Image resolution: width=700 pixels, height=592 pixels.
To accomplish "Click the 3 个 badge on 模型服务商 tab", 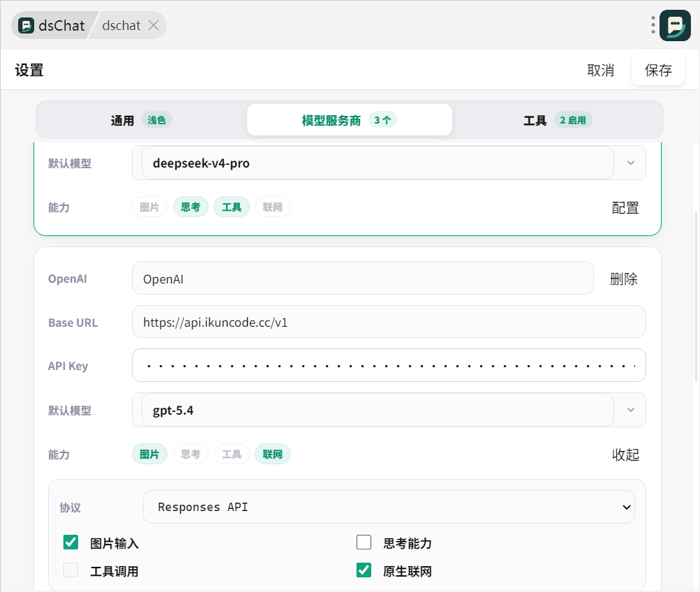I will [382, 120].
